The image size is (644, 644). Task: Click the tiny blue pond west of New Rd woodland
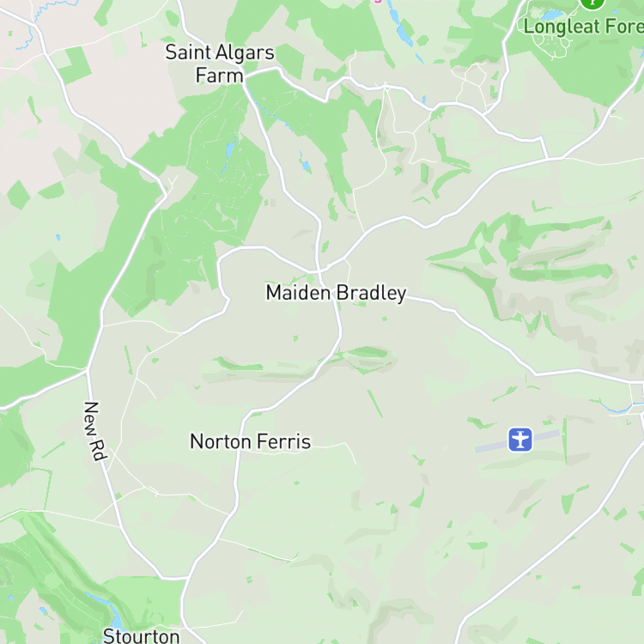(58, 237)
